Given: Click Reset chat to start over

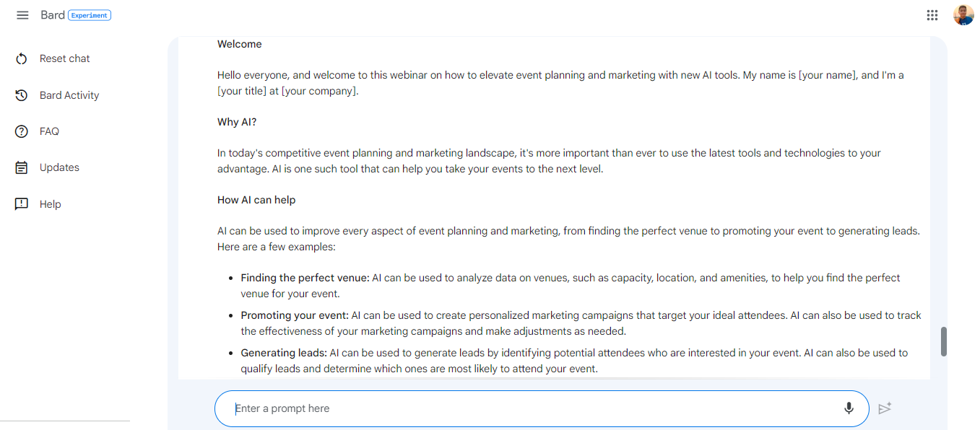Looking at the screenshot, I should coord(64,58).
